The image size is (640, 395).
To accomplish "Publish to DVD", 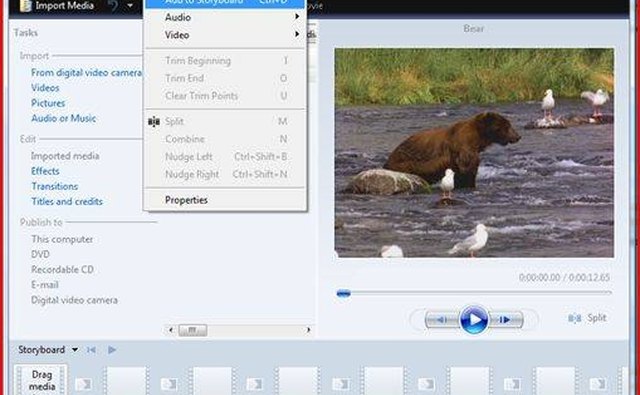I will tap(40, 254).
